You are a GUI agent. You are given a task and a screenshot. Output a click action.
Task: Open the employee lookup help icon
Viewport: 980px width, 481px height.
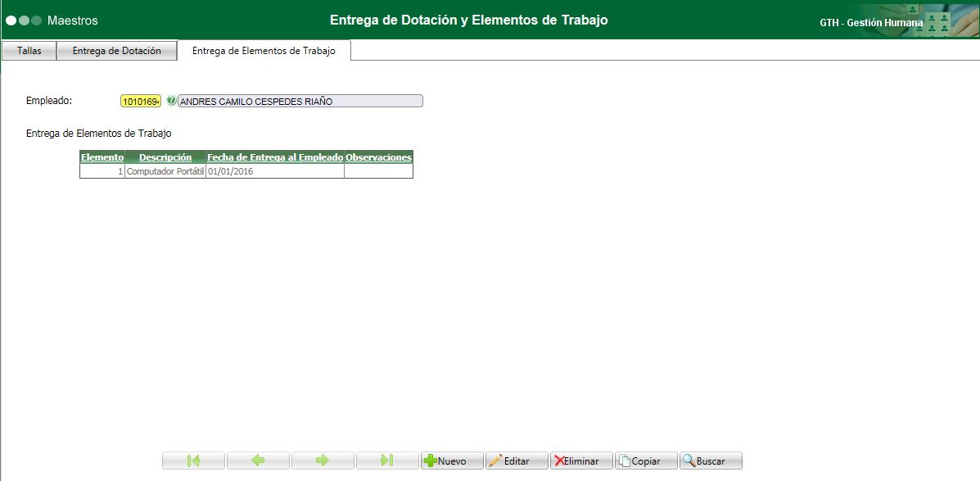(x=171, y=101)
